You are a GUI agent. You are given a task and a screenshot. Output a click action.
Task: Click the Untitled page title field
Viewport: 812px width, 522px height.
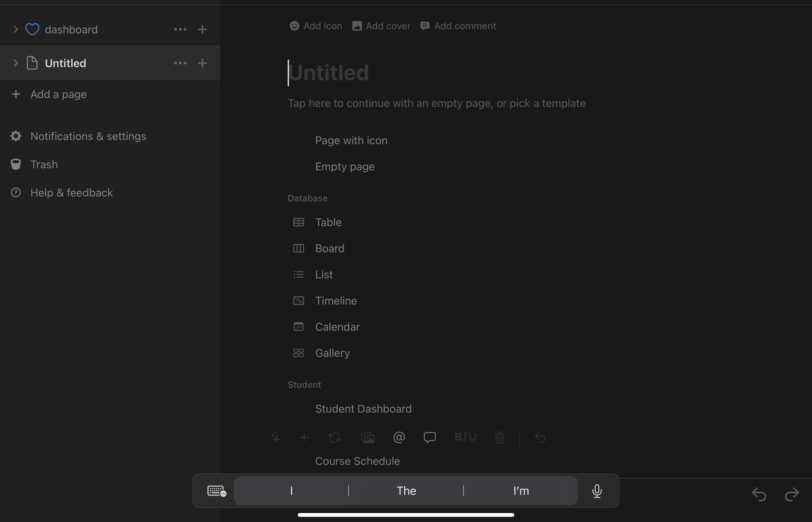point(329,73)
